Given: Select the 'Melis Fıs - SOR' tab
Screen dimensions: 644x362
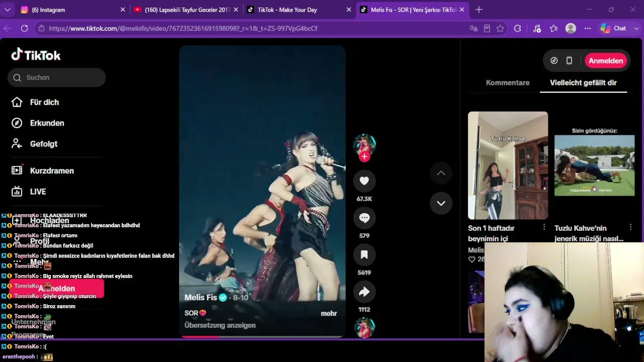Looking at the screenshot, I should (x=412, y=10).
